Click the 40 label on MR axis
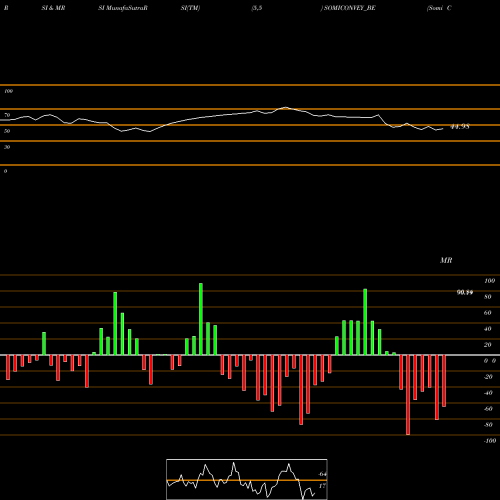The image size is (500, 500). point(488,329)
